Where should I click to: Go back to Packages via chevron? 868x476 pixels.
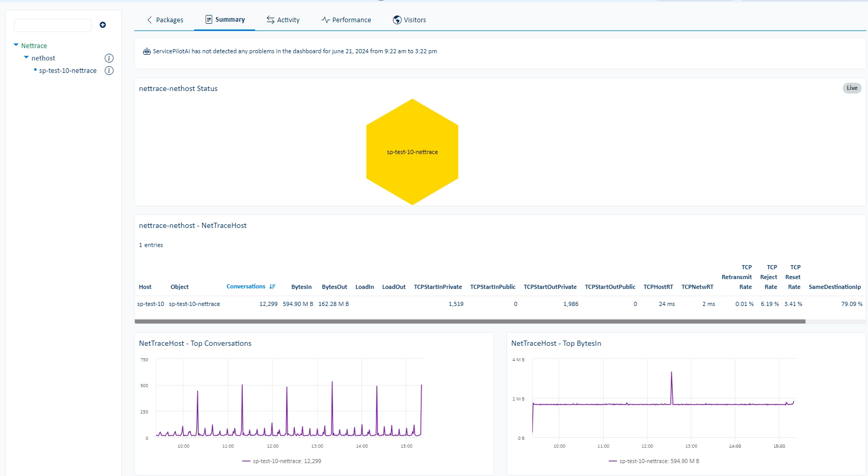[x=150, y=20]
